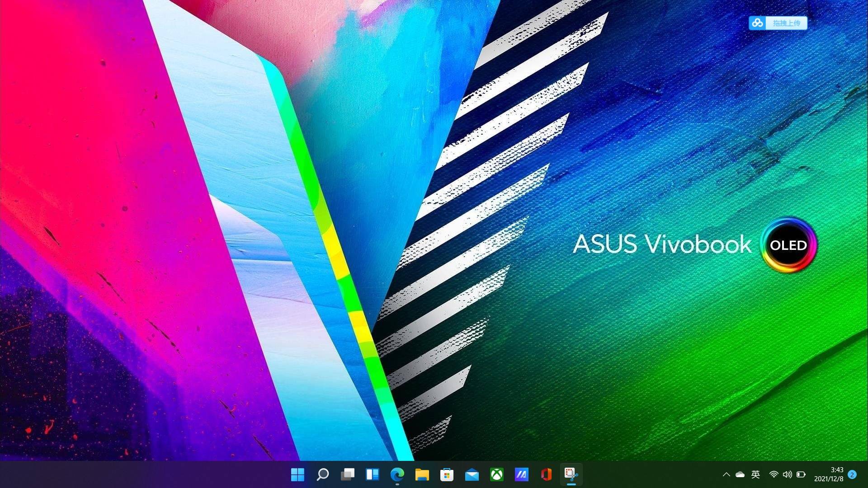The height and width of the screenshot is (488, 868).
Task: Switch the input language (英) indicator
Action: tap(755, 474)
